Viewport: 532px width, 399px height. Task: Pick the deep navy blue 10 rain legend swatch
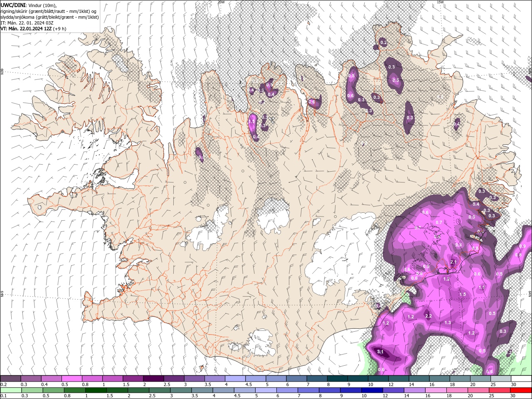371,390
